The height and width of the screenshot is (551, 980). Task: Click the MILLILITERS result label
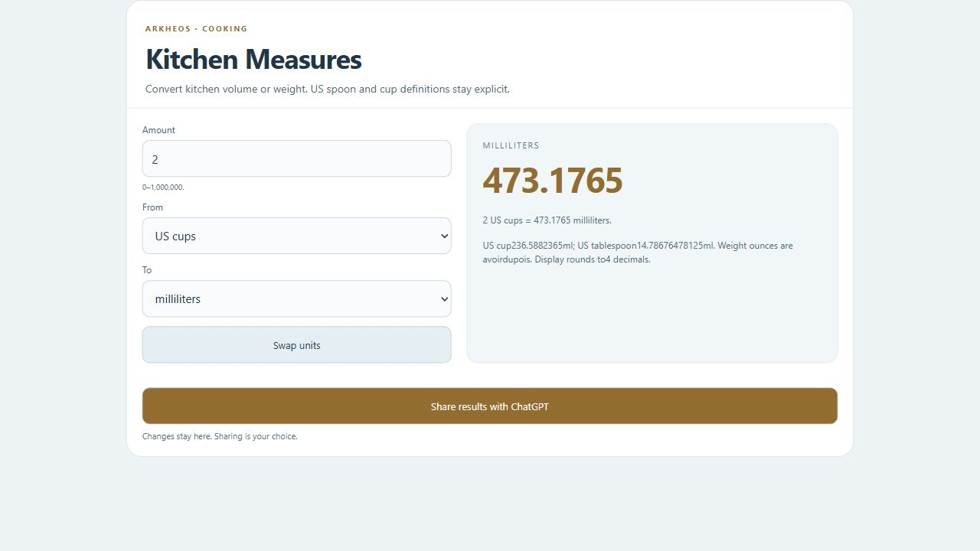[511, 145]
